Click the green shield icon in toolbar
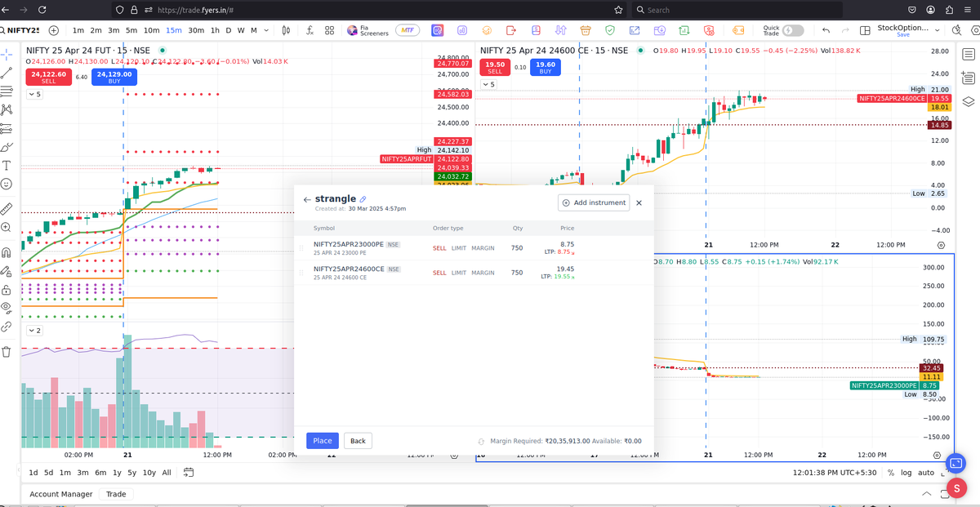 click(610, 30)
